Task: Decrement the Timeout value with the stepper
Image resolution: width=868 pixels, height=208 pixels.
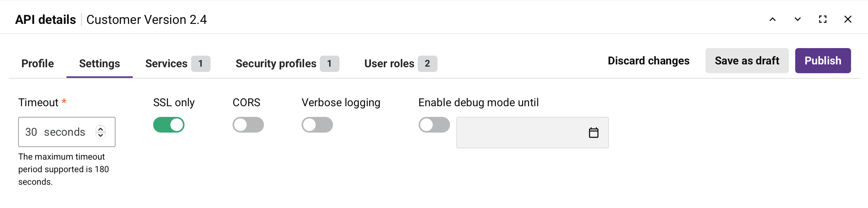Action: (100, 135)
